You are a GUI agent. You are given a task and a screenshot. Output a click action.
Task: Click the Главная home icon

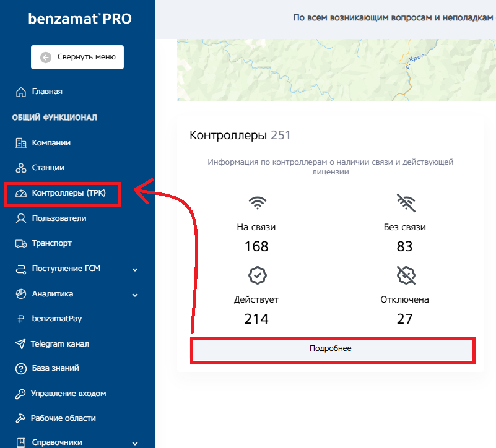(21, 92)
